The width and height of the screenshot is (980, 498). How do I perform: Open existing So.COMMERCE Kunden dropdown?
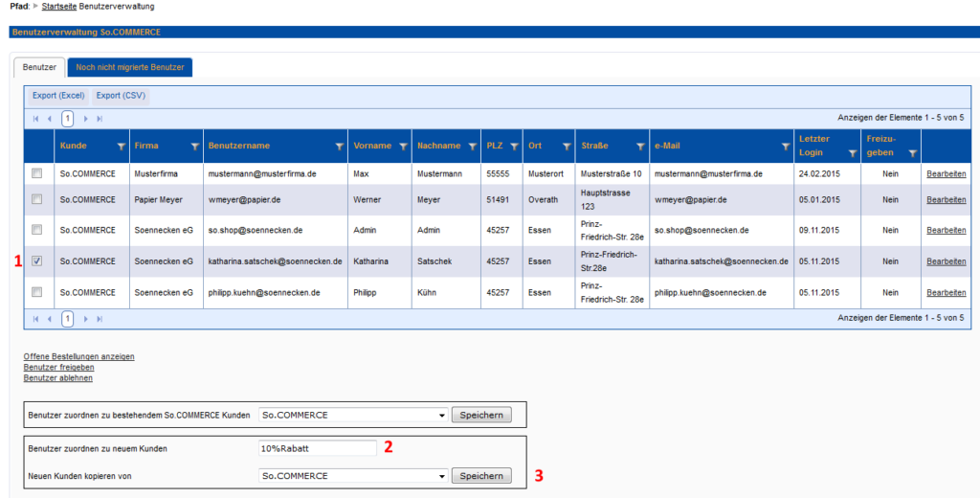pos(353,415)
